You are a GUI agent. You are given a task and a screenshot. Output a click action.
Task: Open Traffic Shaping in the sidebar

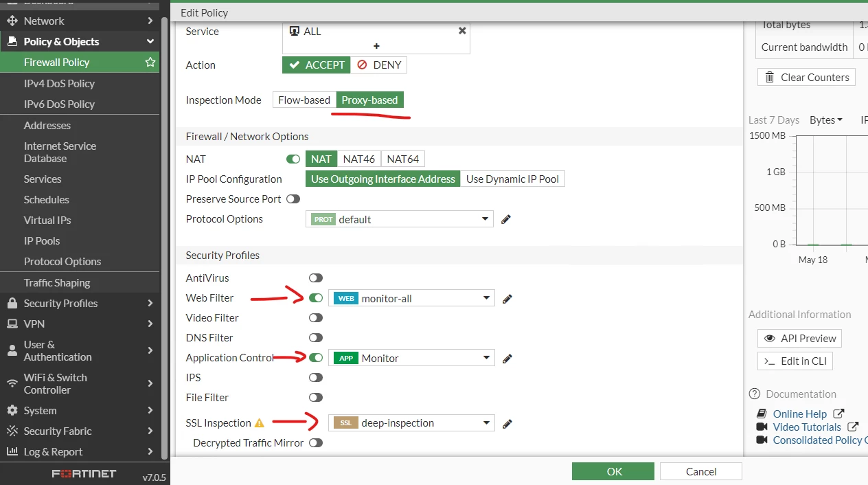point(57,283)
